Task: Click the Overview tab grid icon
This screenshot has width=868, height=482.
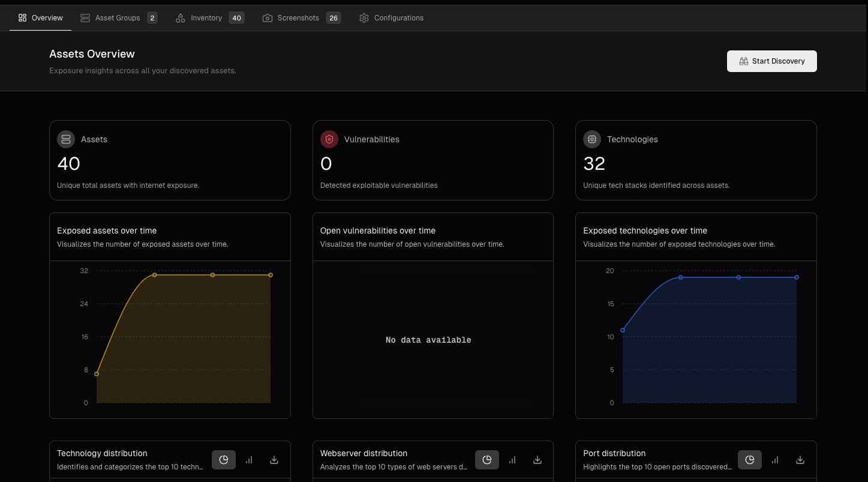Action: pos(23,18)
